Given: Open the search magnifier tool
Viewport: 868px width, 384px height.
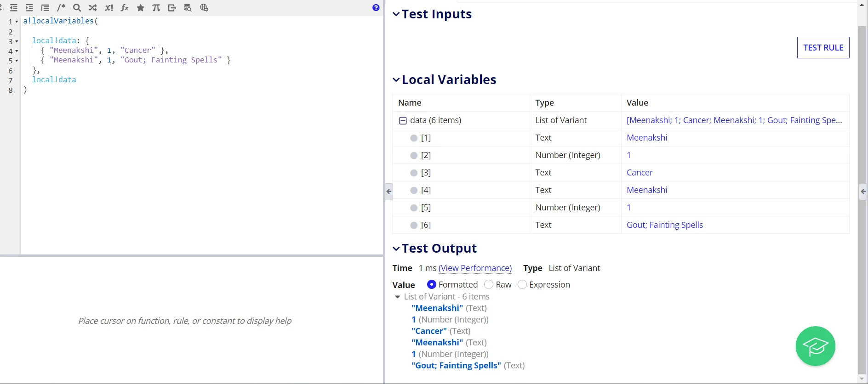Looking at the screenshot, I should point(77,8).
